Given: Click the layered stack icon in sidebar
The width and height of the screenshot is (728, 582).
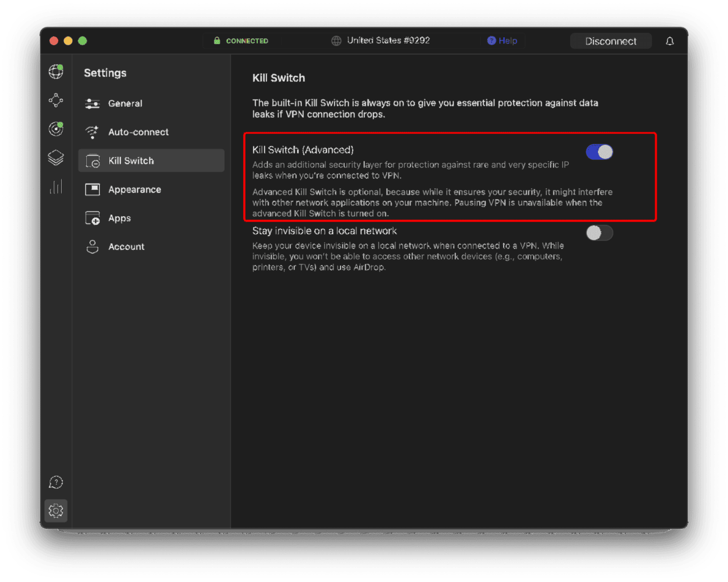Looking at the screenshot, I should point(56,157).
